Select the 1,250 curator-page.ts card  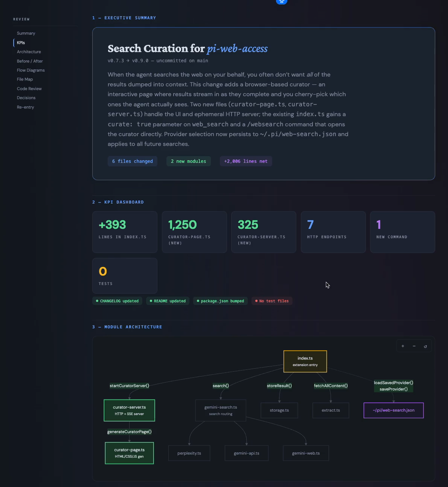point(194,232)
